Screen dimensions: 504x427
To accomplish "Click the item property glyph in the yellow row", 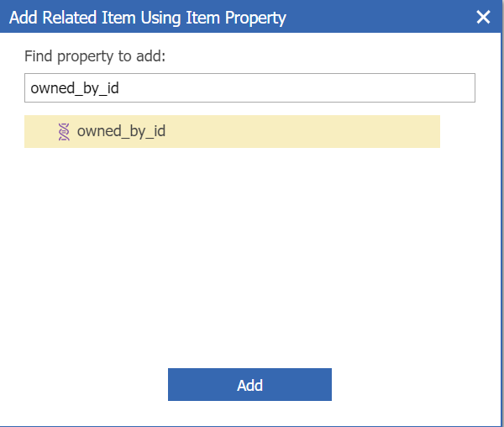I will (x=65, y=131).
